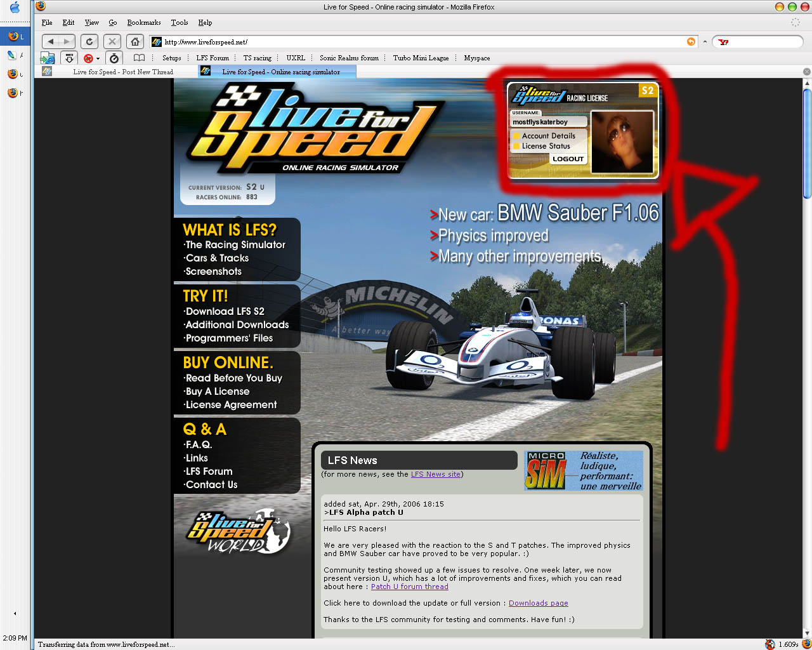Open the Setups bookmark
The image size is (812, 650).
(172, 58)
